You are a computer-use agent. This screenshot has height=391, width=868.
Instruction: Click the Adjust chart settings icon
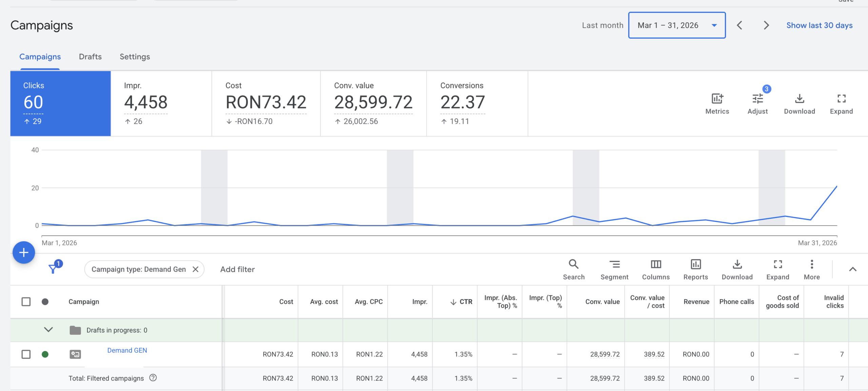pos(757,99)
